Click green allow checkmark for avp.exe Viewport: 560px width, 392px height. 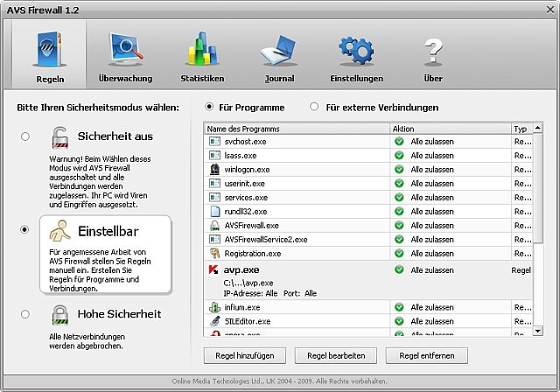coord(399,269)
